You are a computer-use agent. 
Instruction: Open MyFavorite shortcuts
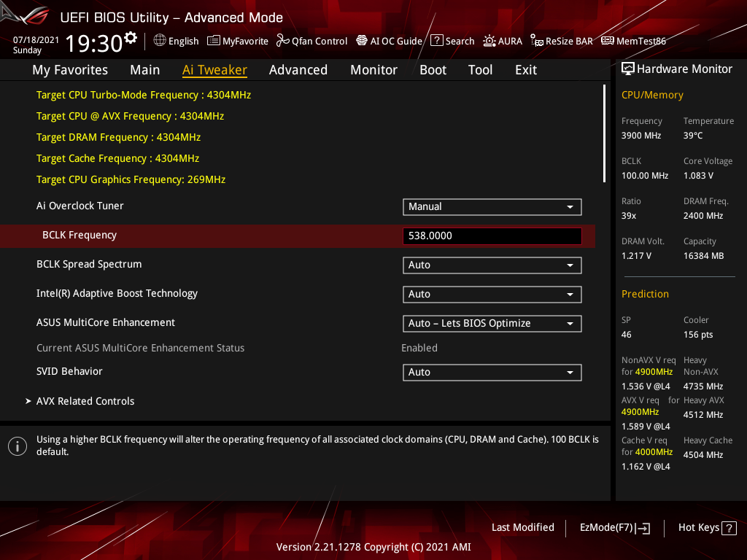pyautogui.click(x=238, y=41)
